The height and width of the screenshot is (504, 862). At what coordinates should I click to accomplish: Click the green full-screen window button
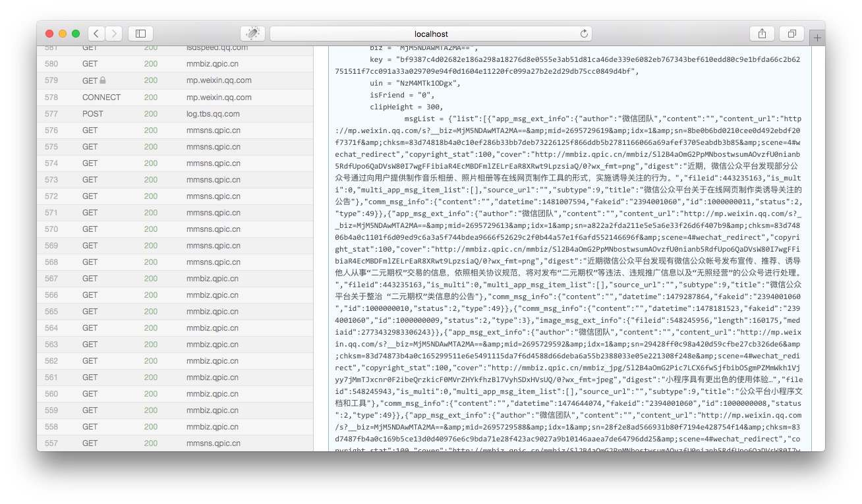coord(76,34)
